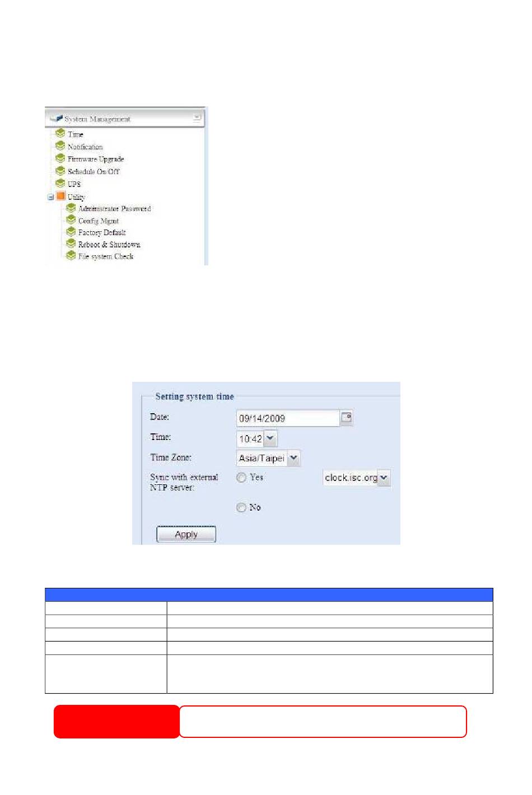Click the Asia/Taipei time zone field
This screenshot has height=795, width=532.
[262, 458]
